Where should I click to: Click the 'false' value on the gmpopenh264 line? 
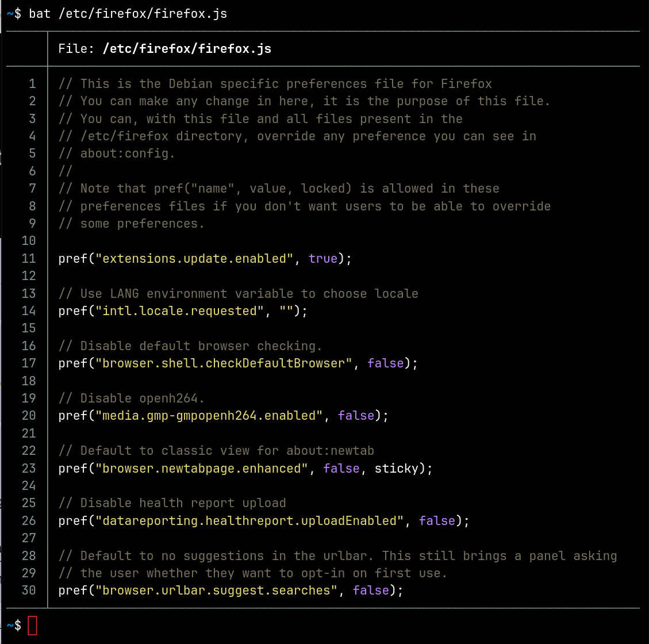click(356, 416)
